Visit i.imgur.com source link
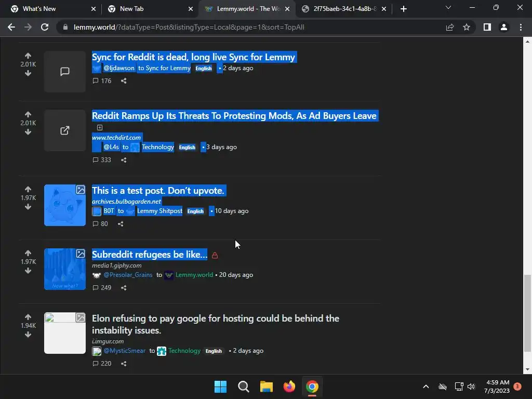The height and width of the screenshot is (399, 532). pyautogui.click(x=108, y=341)
